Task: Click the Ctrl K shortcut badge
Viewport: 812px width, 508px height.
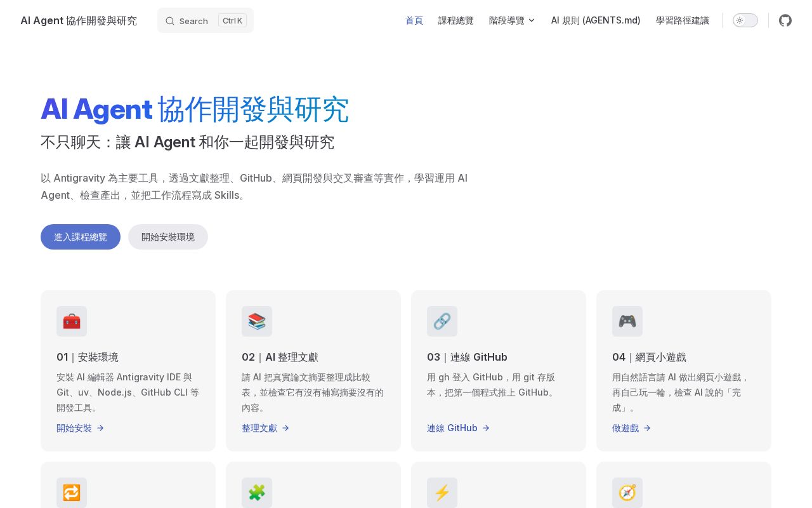Action: 232,20
